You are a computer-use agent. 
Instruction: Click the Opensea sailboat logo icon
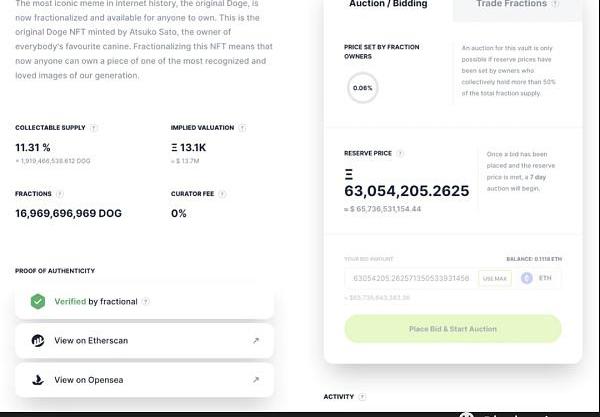pyautogui.click(x=38, y=380)
